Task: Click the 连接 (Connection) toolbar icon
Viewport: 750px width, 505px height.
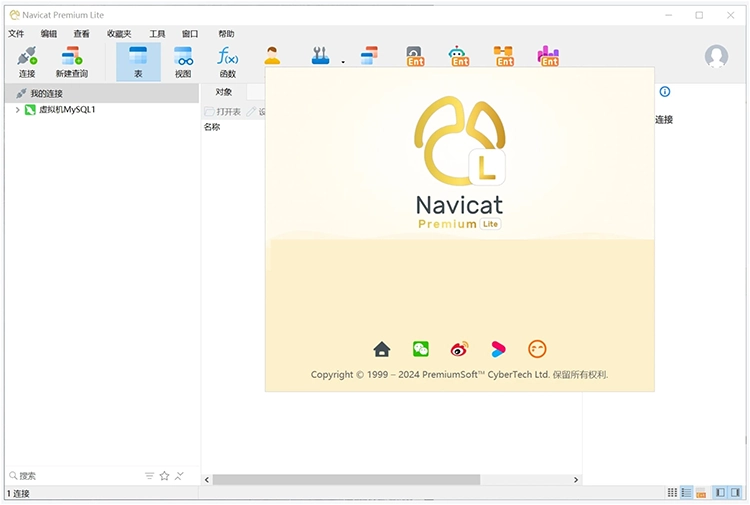Action: point(27,61)
